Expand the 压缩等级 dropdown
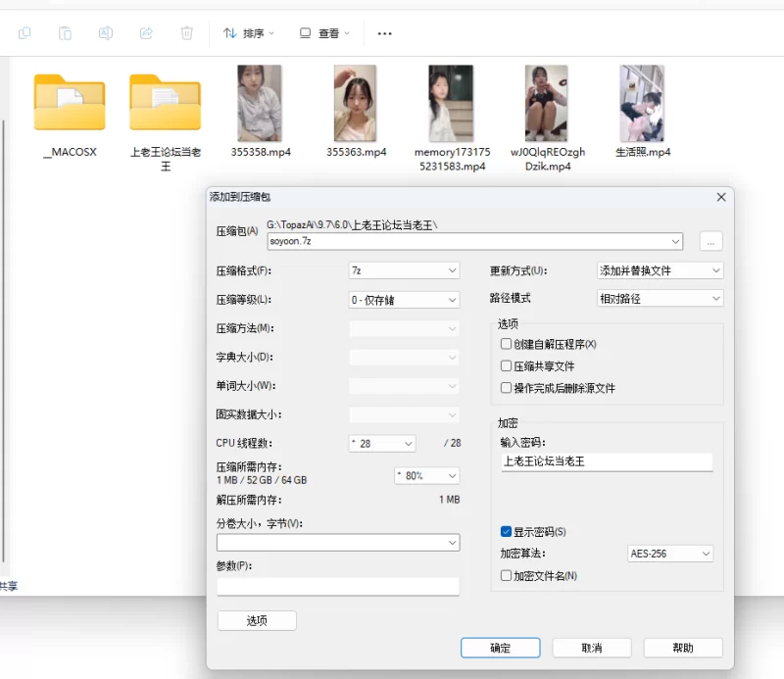Viewport: 784px width, 679px height. click(404, 300)
